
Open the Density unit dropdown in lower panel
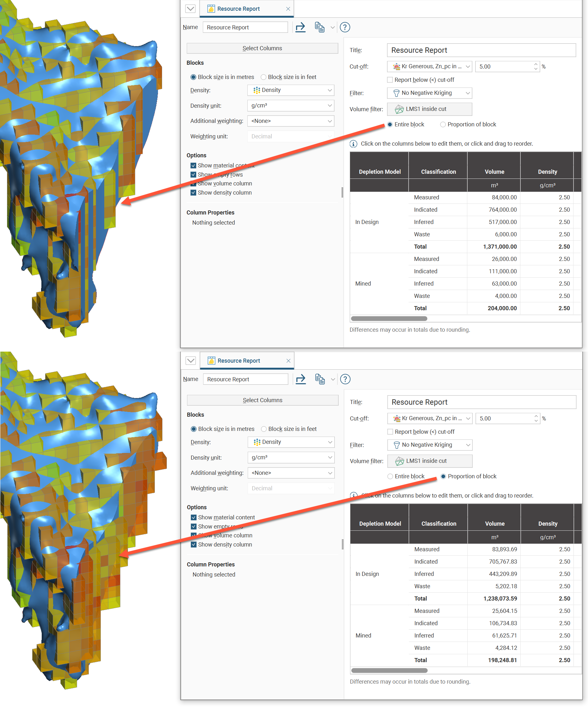point(291,457)
